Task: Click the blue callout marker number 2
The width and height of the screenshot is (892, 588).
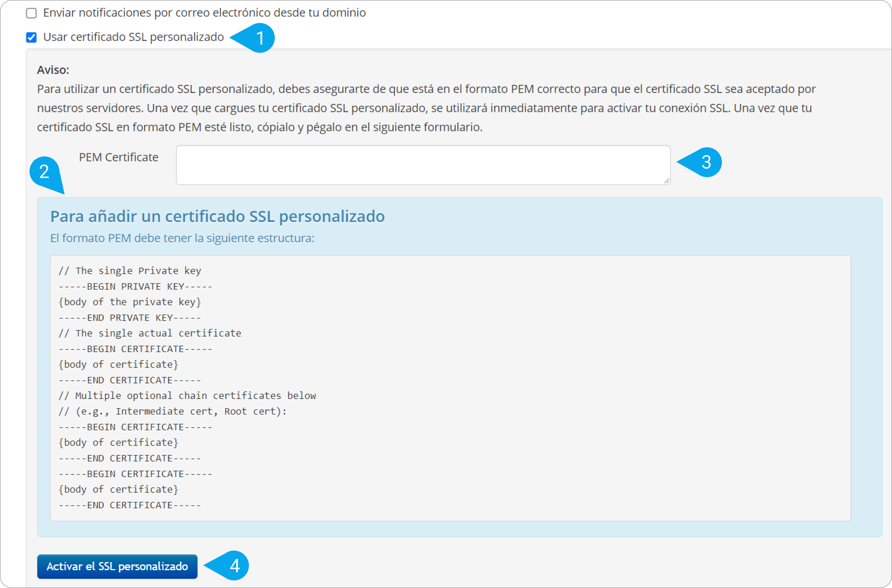Action: point(45,172)
